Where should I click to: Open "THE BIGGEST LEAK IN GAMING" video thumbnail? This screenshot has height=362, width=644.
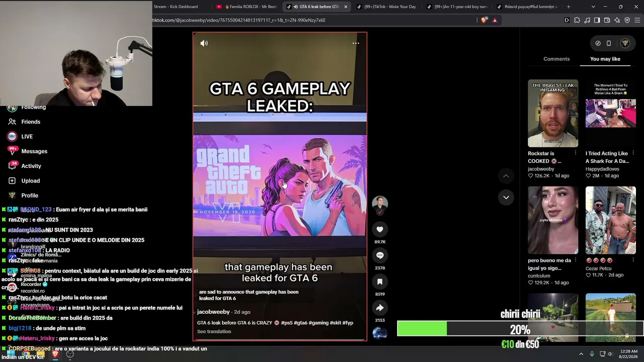pos(553,113)
